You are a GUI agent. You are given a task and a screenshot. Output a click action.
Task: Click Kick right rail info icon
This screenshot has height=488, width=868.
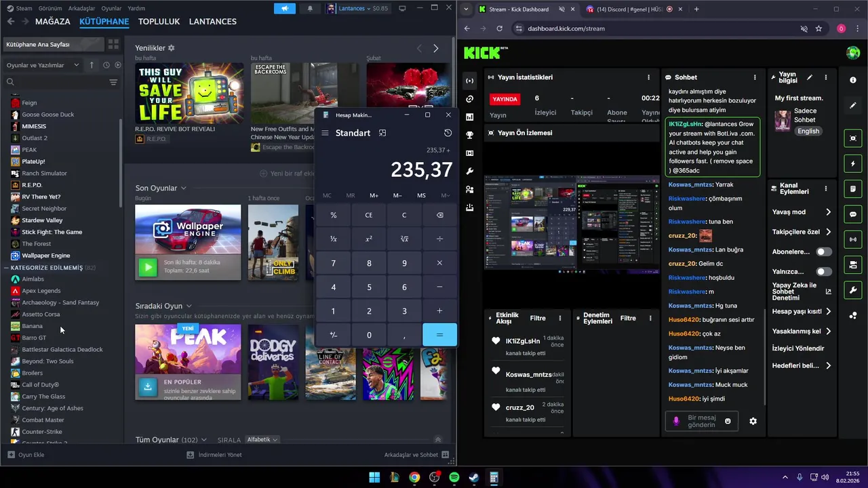coord(853,80)
